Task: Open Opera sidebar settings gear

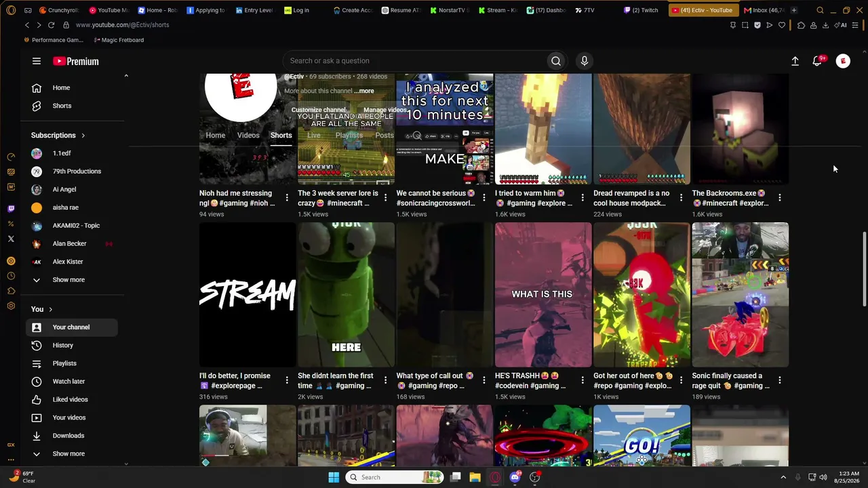Action: pyautogui.click(x=11, y=306)
